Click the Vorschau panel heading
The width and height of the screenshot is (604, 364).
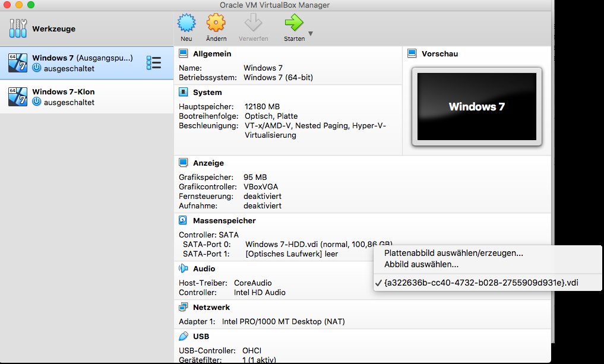[x=439, y=54]
